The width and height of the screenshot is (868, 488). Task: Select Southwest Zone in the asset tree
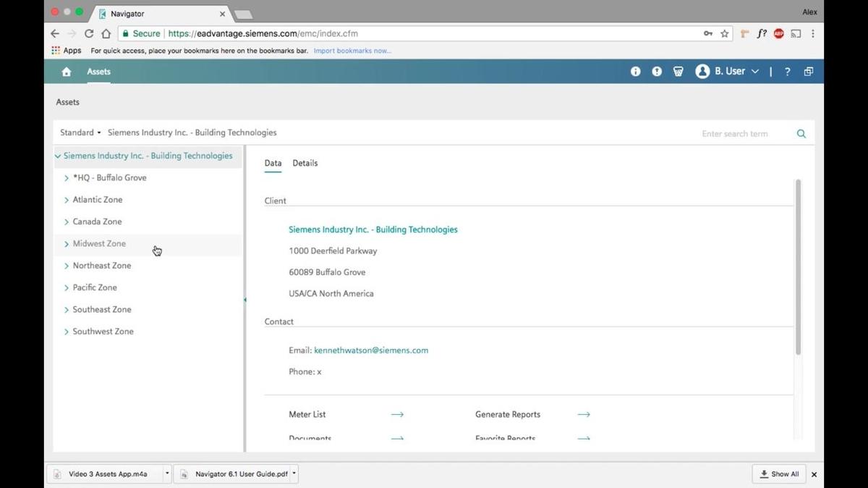tap(103, 332)
